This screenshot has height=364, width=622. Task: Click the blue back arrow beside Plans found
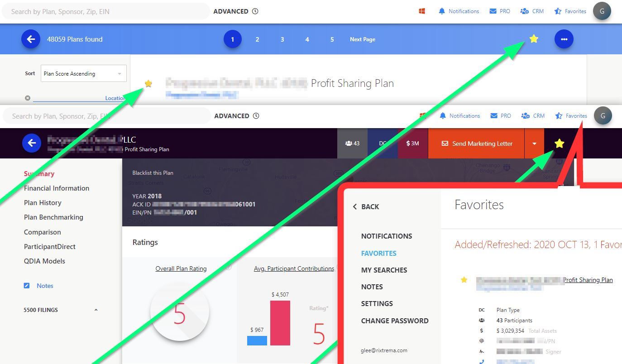point(31,39)
